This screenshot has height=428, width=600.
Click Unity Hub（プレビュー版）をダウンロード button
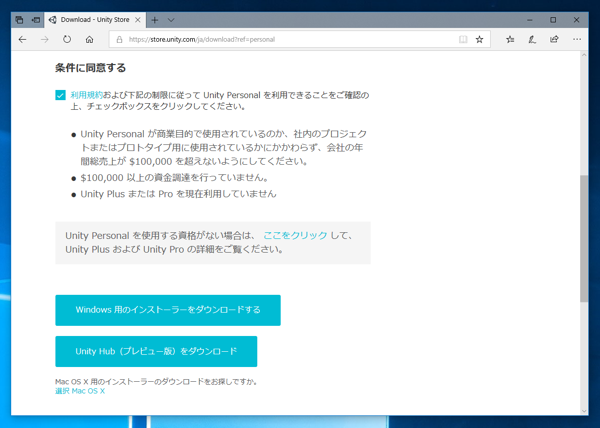[x=156, y=352]
